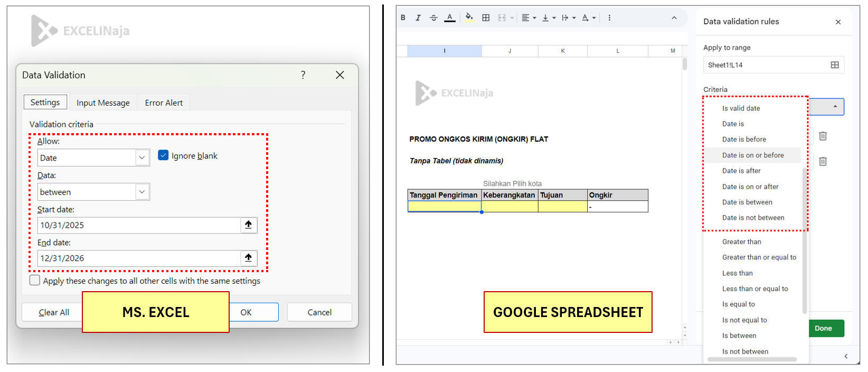Viewport: 868px width, 372px height.
Task: Open the vertical align dropdown
Action: (549, 17)
